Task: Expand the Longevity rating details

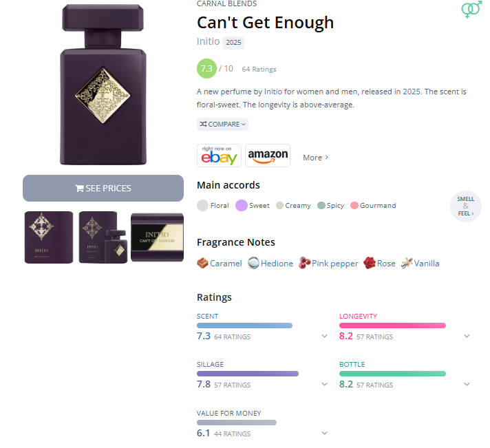Action: pos(467,337)
